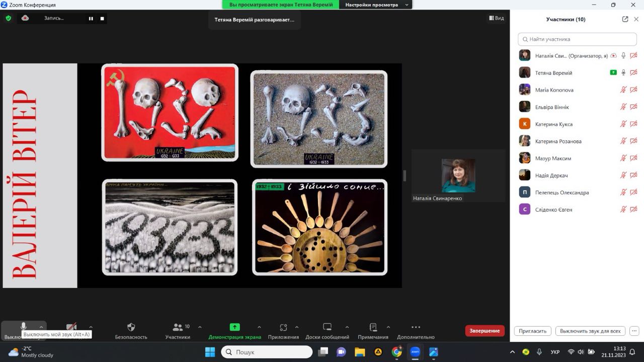Expand share screen options arrow

click(259, 327)
